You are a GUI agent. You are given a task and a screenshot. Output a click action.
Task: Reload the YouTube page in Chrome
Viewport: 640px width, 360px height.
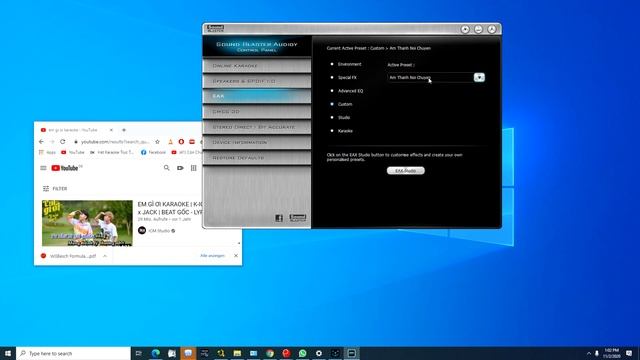(x=62, y=142)
